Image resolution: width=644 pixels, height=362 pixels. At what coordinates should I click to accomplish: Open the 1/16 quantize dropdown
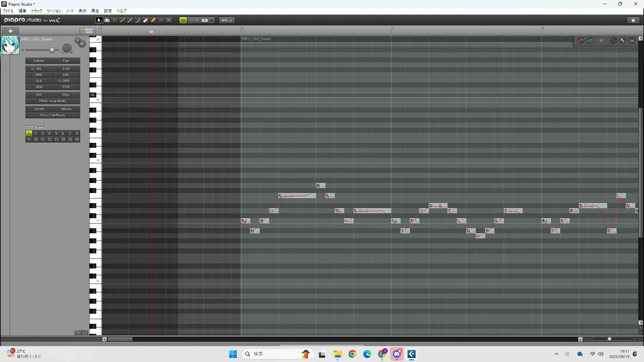(x=211, y=20)
